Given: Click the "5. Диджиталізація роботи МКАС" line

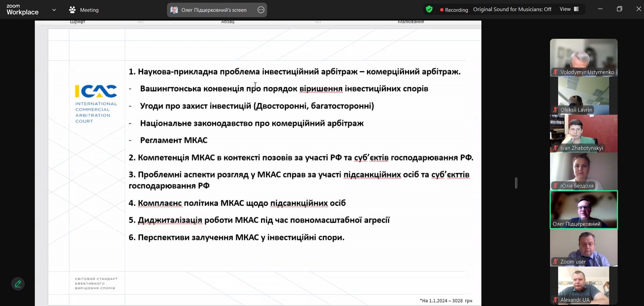Looking at the screenshot, I should [x=259, y=220].
